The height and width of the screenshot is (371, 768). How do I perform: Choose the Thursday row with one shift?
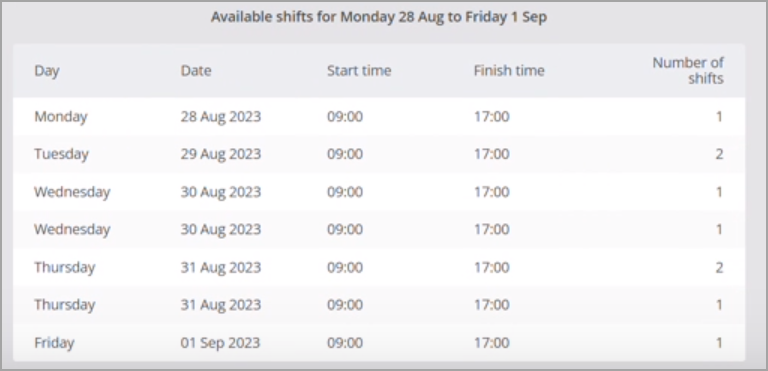click(x=379, y=305)
